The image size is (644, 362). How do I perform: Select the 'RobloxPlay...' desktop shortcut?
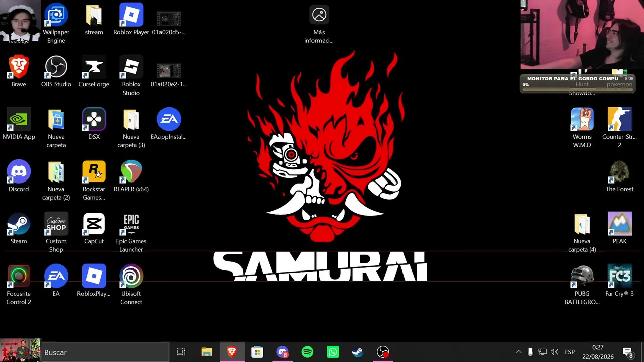click(94, 281)
